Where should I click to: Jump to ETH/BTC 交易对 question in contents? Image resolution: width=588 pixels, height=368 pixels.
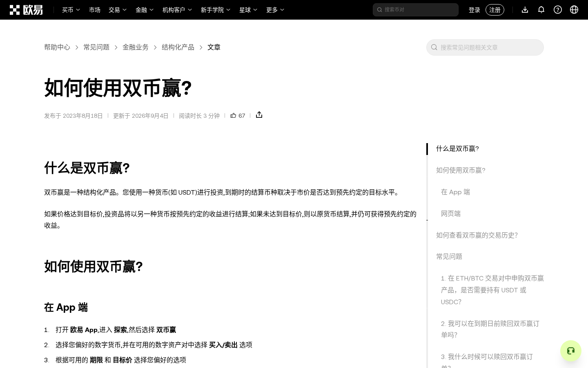click(x=492, y=290)
